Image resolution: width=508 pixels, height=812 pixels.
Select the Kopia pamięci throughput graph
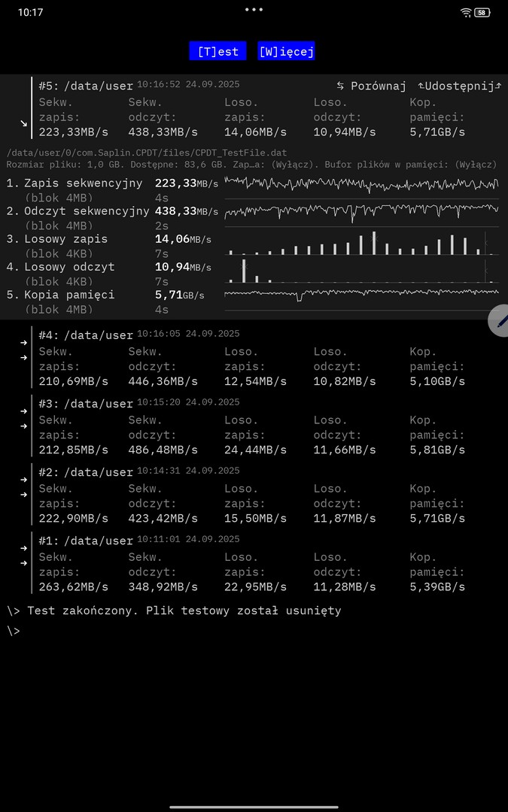coord(361,293)
